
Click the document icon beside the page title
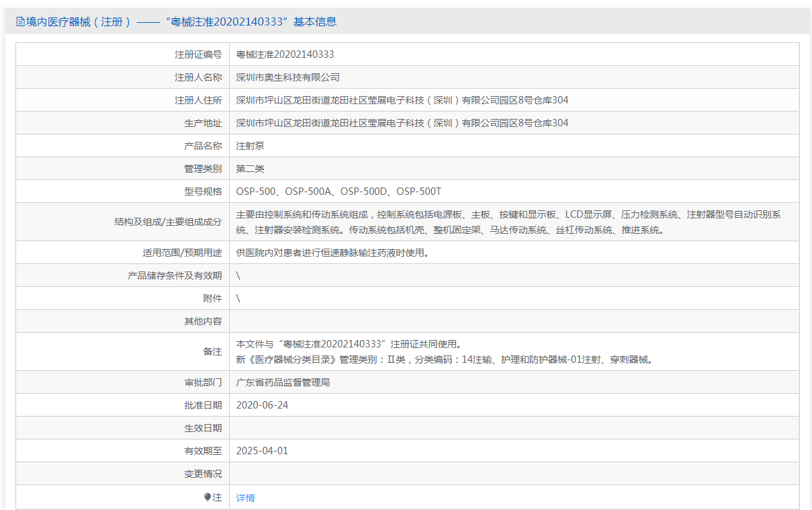[x=20, y=22]
